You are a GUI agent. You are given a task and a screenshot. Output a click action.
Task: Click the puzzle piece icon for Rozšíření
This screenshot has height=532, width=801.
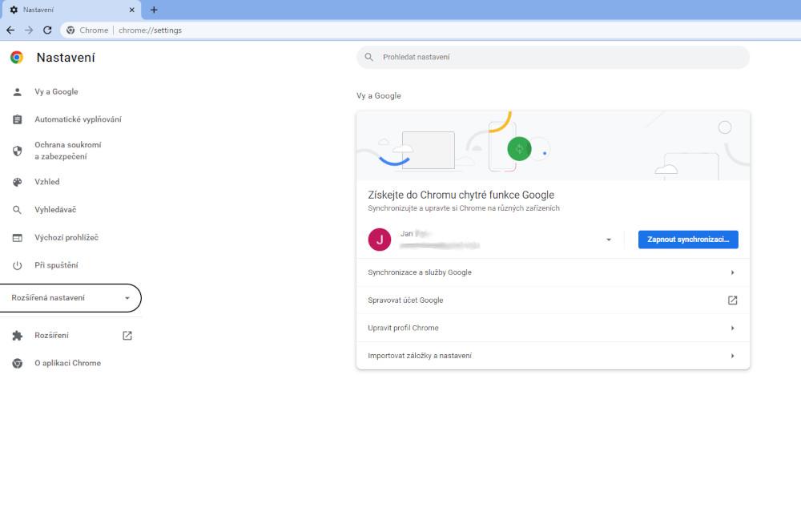[x=18, y=336]
